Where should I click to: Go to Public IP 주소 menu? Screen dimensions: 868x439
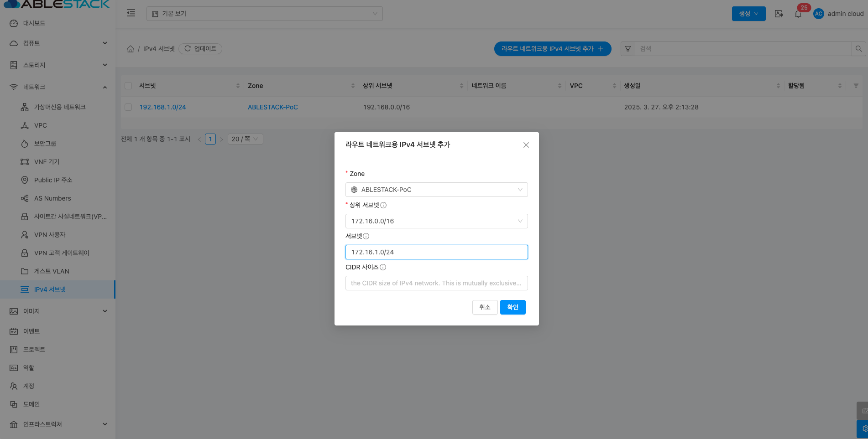pos(53,180)
